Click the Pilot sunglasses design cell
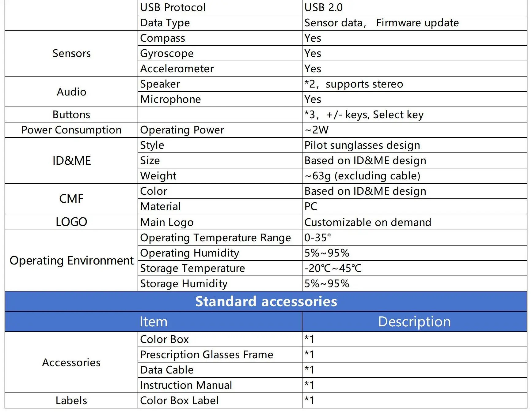The height and width of the screenshot is (413, 532). tap(414, 145)
